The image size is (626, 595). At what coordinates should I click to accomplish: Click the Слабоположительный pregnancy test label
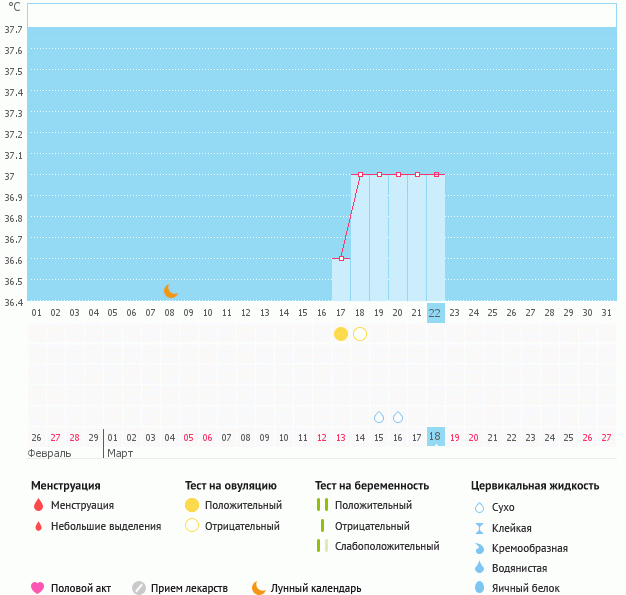tap(387, 546)
